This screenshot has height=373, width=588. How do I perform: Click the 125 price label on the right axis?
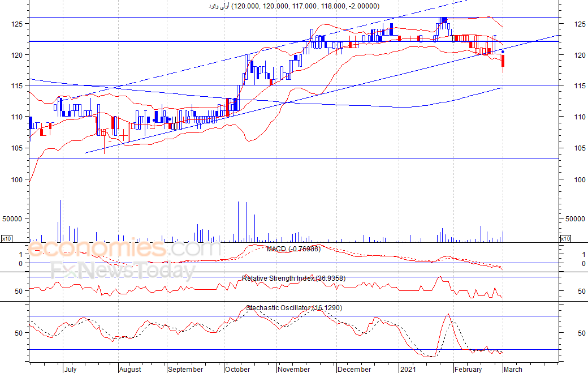[580, 24]
